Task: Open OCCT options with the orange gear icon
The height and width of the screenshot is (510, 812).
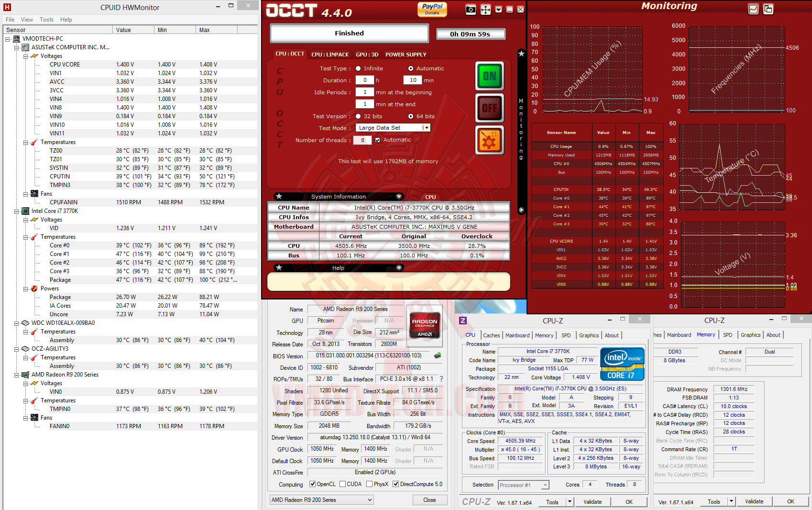Action: coord(489,140)
